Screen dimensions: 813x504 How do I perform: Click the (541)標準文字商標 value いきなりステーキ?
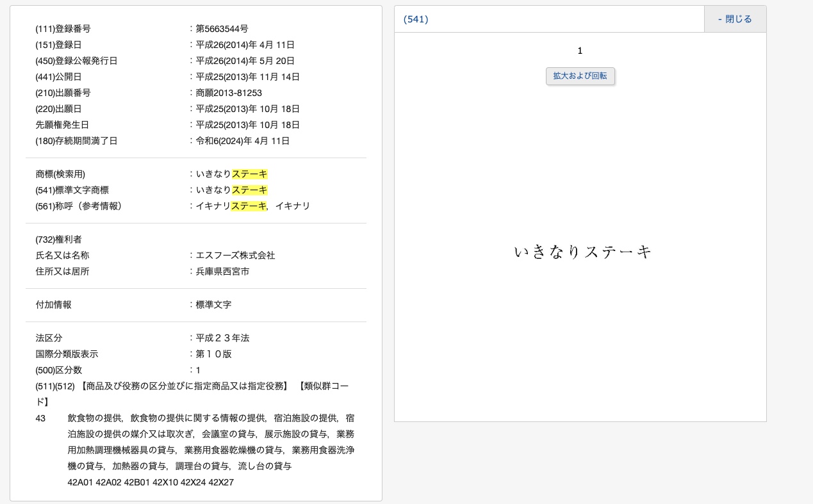pos(231,190)
